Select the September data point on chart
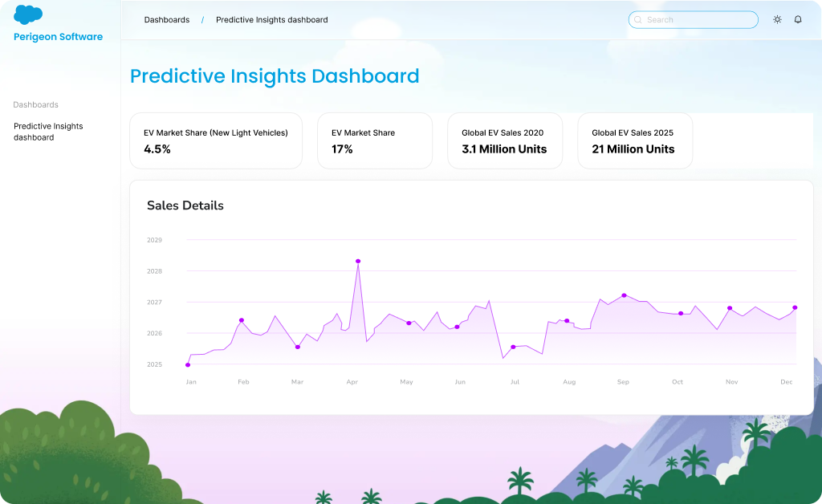 coord(624,295)
